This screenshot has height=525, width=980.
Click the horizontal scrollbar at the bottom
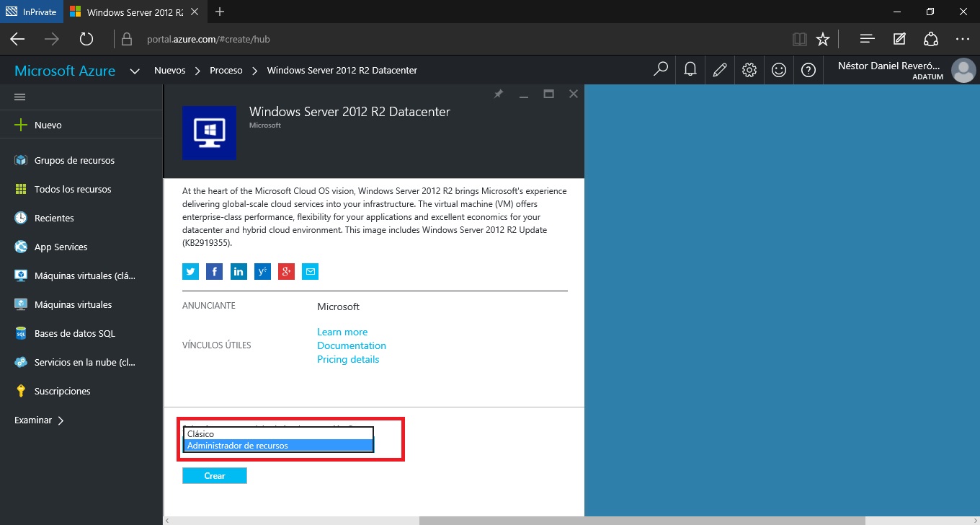[641, 520]
